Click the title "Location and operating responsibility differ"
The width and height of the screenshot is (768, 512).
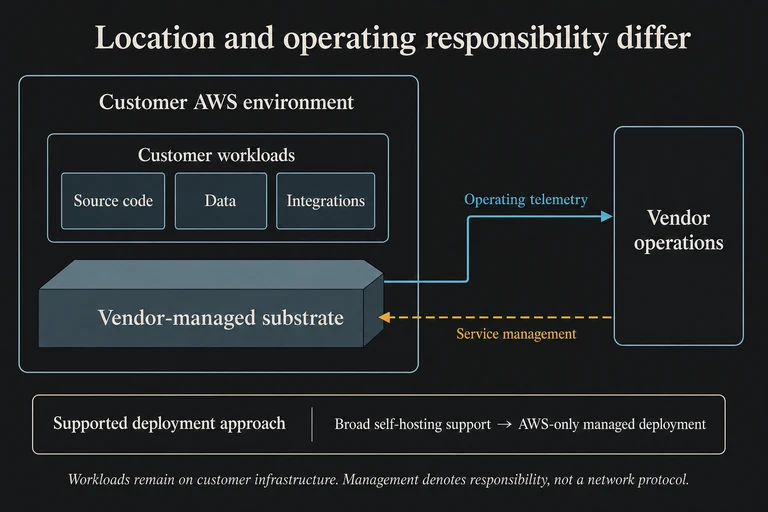pos(392,38)
